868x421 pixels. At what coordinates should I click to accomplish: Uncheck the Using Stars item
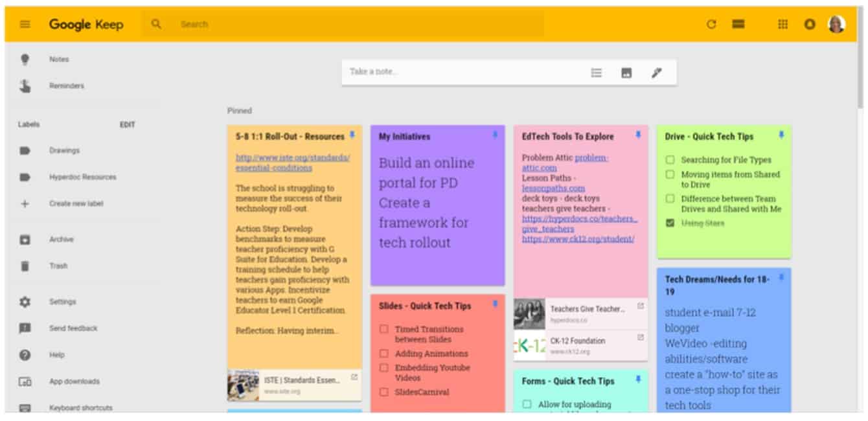(x=670, y=223)
